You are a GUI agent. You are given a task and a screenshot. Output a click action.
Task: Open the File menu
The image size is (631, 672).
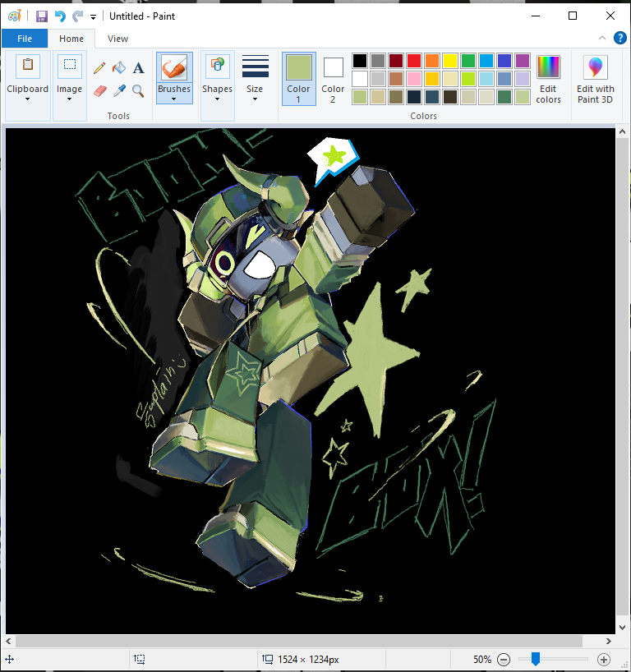(25, 39)
